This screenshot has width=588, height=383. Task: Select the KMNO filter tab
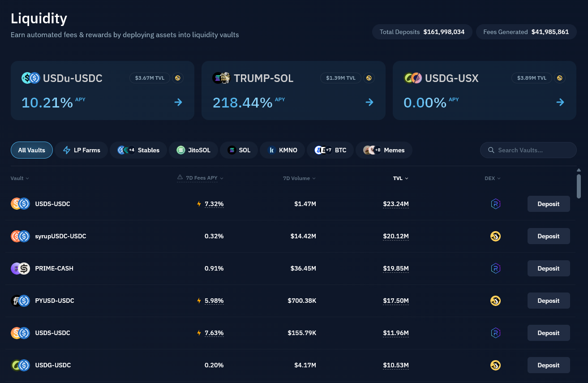click(x=283, y=150)
